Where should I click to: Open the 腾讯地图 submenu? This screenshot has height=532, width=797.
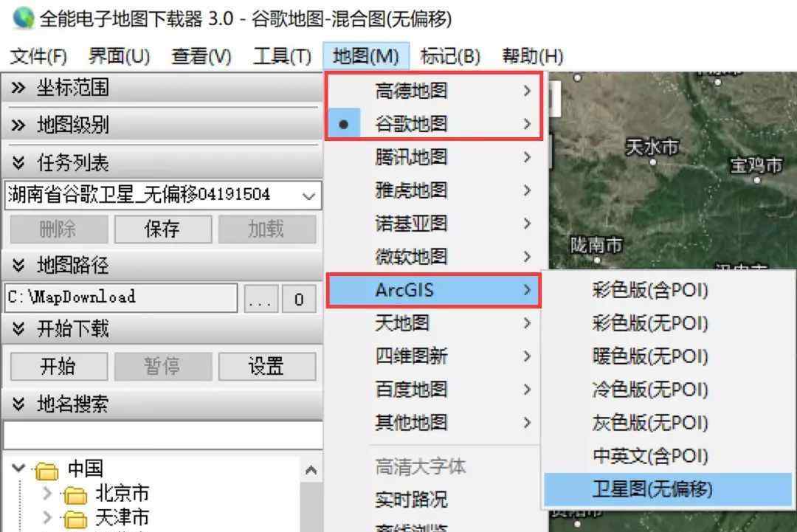[437, 157]
